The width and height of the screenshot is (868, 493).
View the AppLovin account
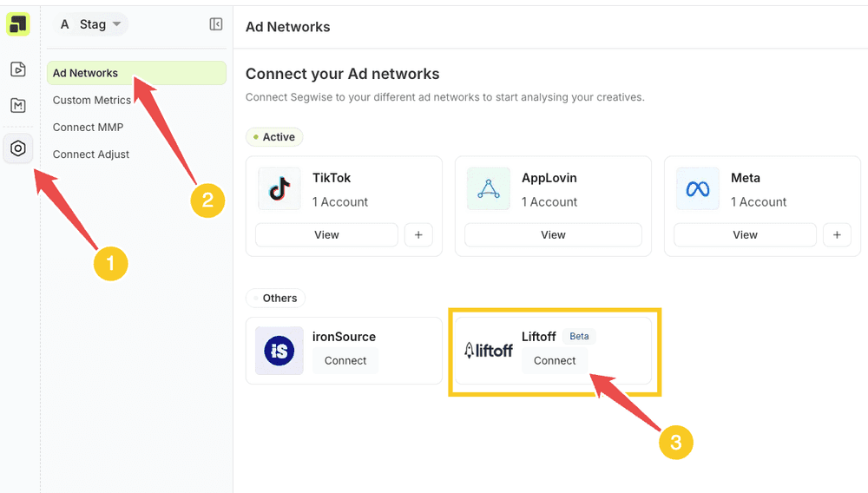coord(553,234)
